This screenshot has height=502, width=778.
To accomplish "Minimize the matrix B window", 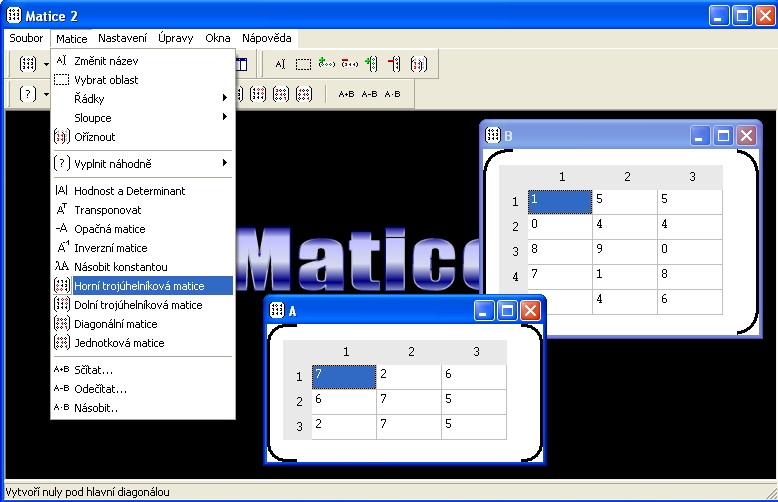I will (x=700, y=135).
